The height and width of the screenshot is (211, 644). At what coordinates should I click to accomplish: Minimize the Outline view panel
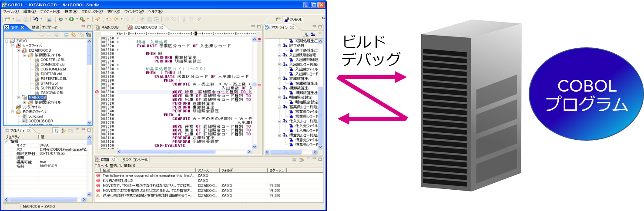[314, 27]
